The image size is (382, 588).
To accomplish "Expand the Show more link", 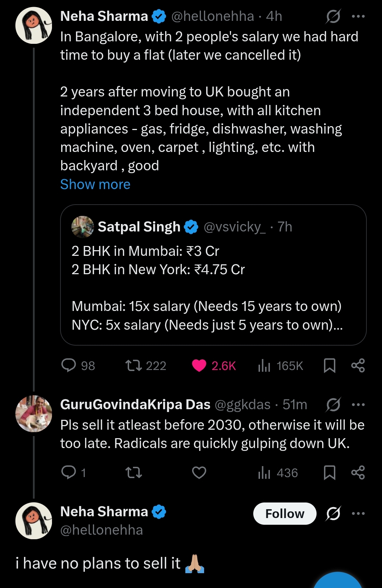I will (x=95, y=184).
